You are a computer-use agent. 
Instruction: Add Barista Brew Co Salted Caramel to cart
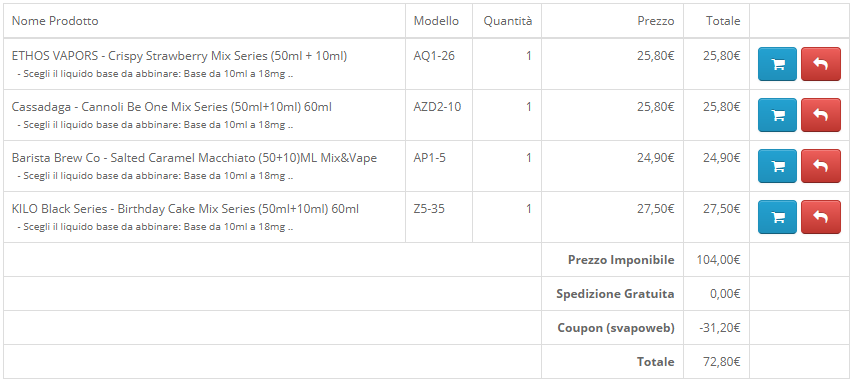777,166
